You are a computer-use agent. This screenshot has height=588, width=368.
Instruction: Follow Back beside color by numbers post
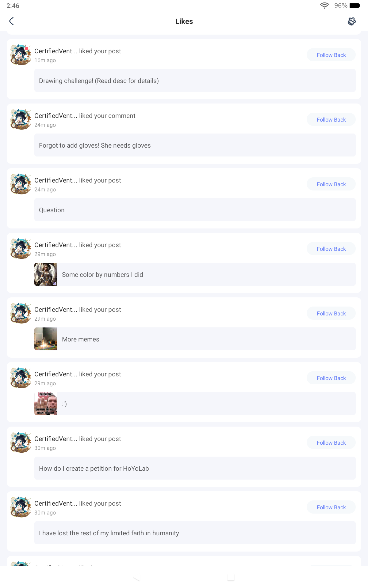(331, 249)
